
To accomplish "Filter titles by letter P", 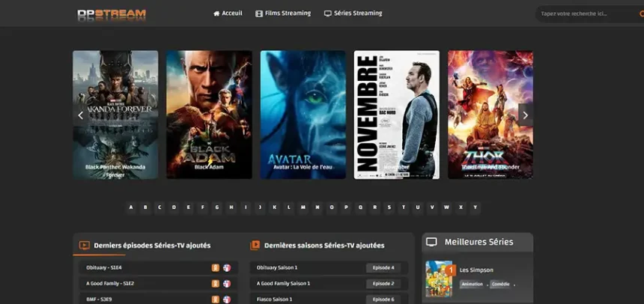I will point(346,207).
